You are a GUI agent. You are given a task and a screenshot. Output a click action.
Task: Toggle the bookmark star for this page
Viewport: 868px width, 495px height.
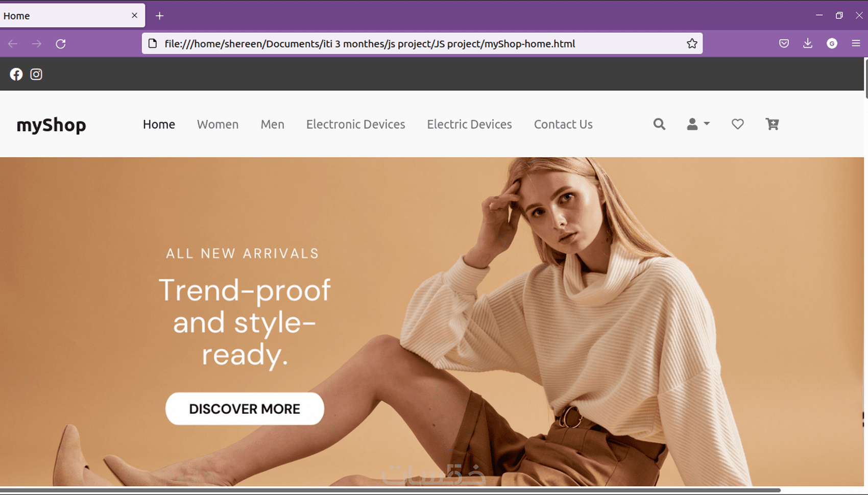tap(692, 43)
